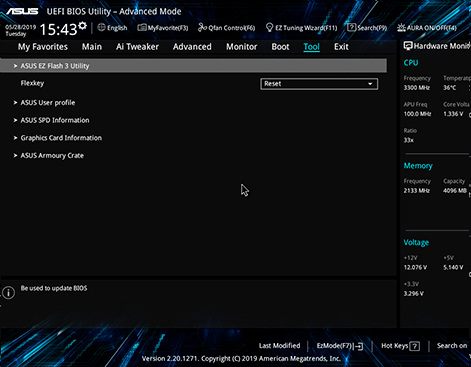Viewport: 471px width, 367px height.
Task: Select English language
Action: pyautogui.click(x=117, y=28)
